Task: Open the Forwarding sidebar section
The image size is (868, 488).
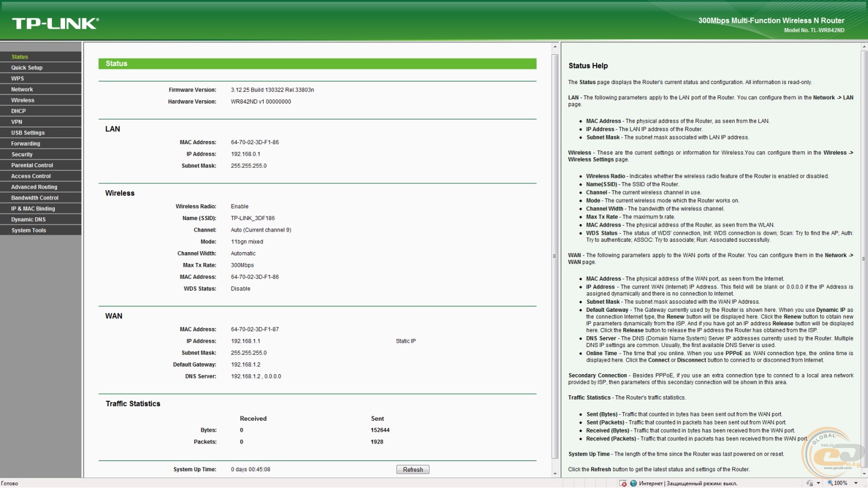Action: point(41,144)
